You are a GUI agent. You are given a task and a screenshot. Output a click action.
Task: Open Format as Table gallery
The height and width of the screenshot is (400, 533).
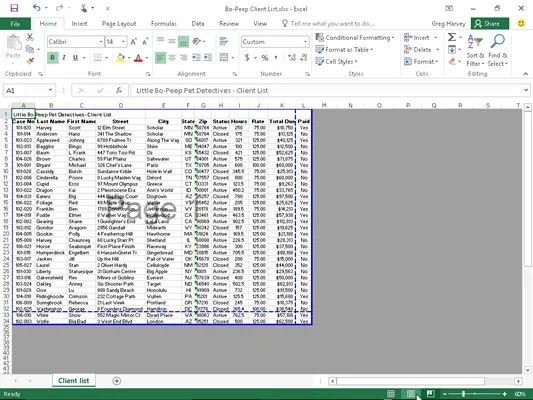[x=344, y=50]
